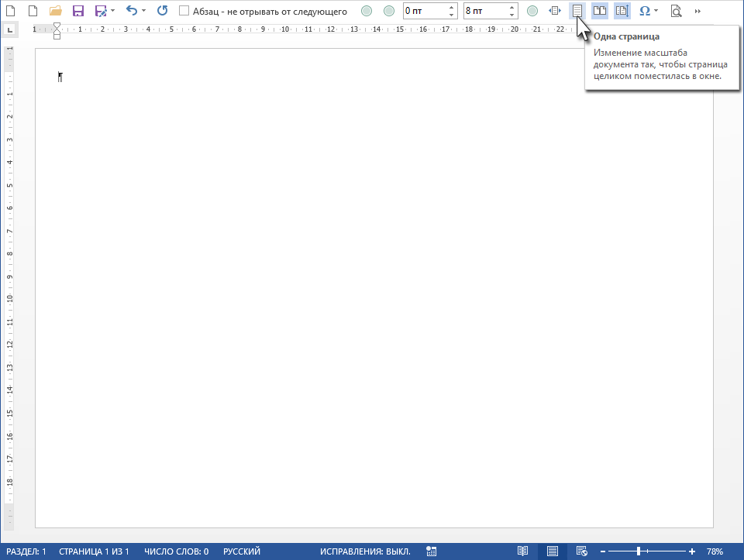Click inside the '0 пт' spacing field
This screenshot has height=560, width=744.
click(425, 11)
